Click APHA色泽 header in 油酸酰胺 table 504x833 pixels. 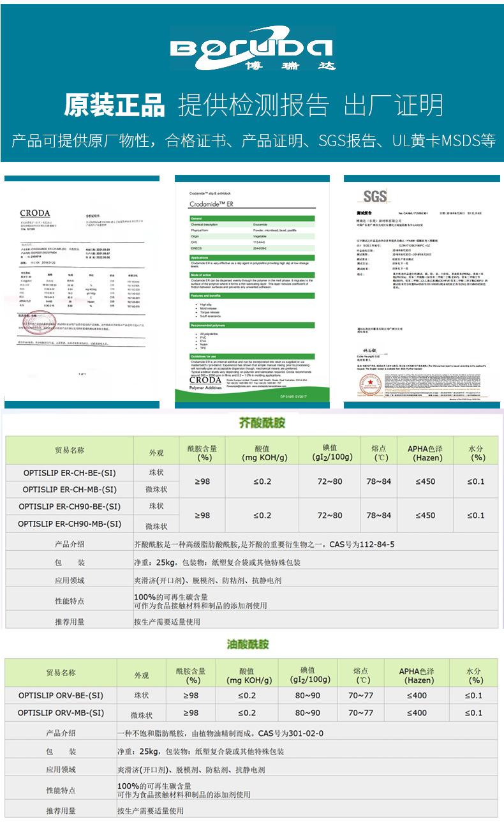coord(416,675)
